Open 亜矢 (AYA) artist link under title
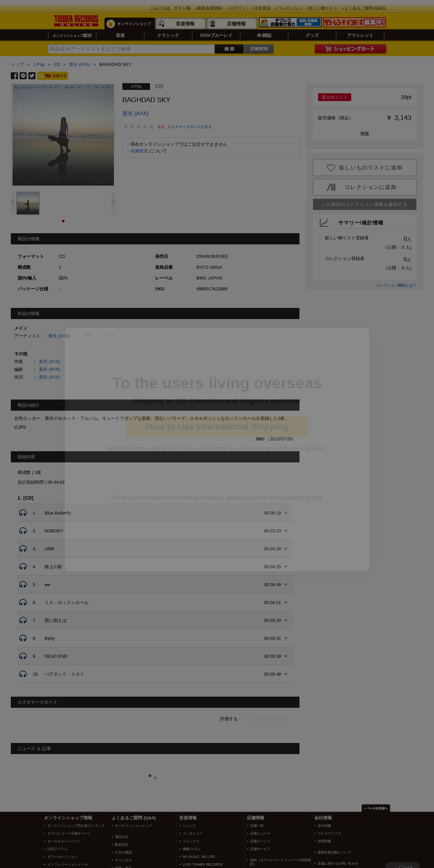 tap(135, 114)
